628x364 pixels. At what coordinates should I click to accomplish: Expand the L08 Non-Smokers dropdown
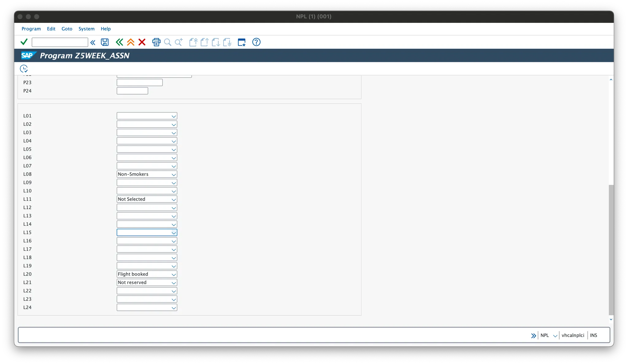click(174, 174)
